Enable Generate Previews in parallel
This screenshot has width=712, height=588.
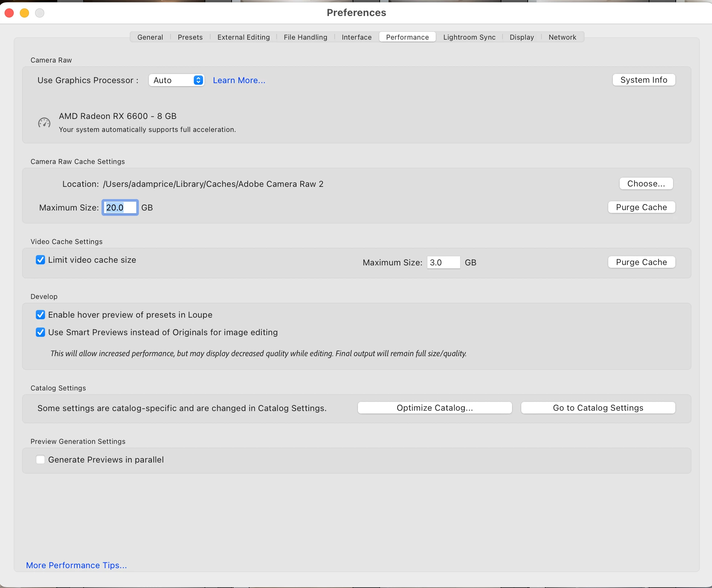(x=40, y=459)
